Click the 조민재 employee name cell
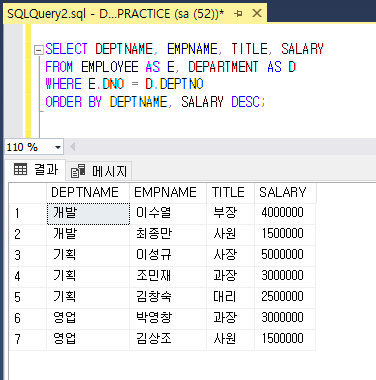 168,277
